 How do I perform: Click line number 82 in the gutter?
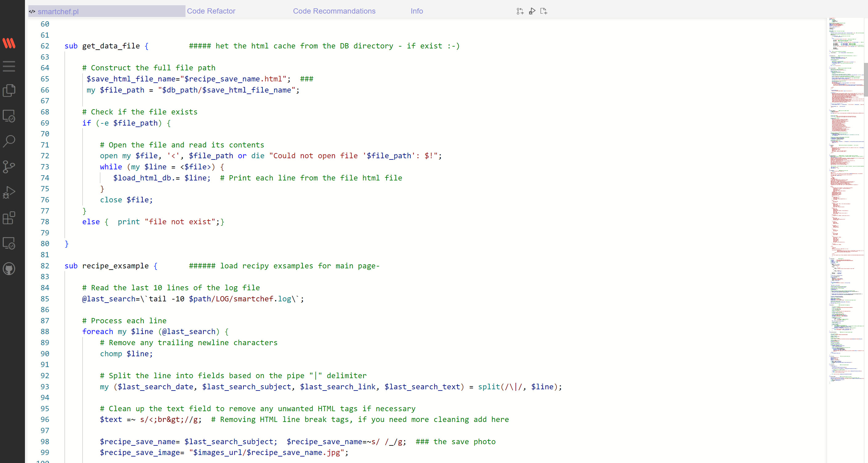[x=45, y=266]
